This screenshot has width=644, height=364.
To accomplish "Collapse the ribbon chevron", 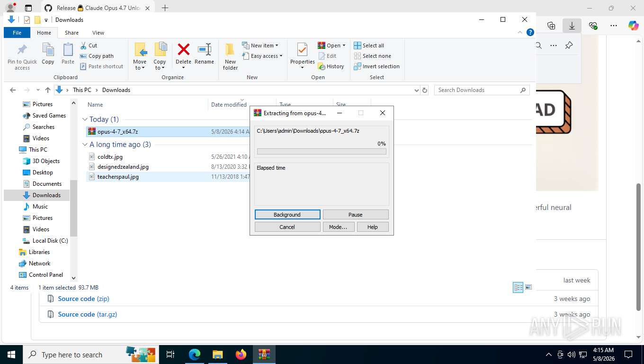I will click(520, 32).
